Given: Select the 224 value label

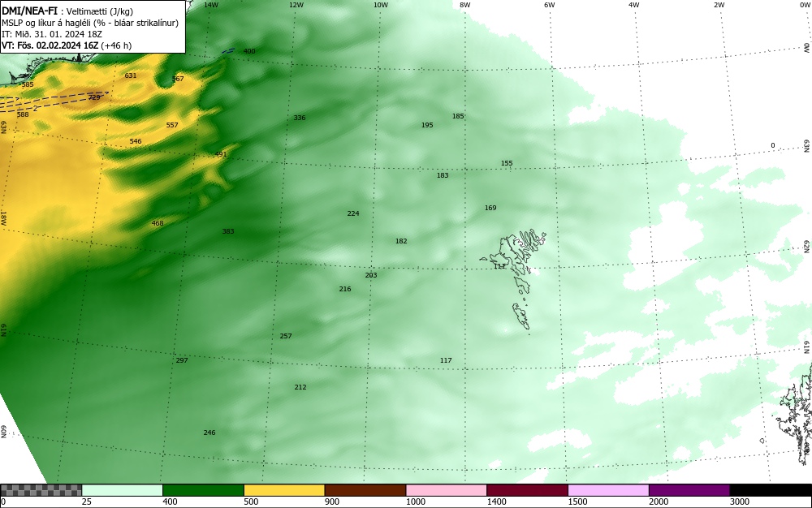Looking at the screenshot, I should [353, 213].
